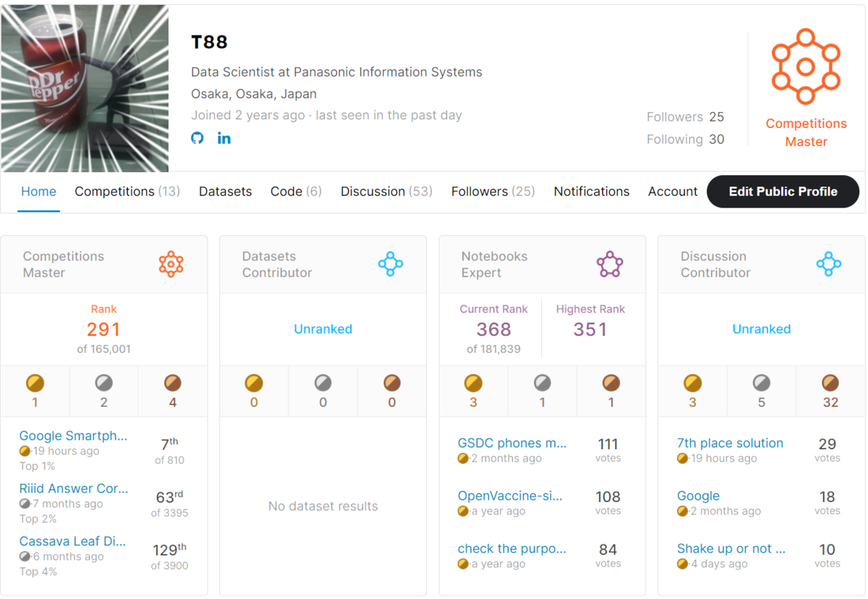Click the competitions rank number 291
868x599 pixels.
(103, 329)
